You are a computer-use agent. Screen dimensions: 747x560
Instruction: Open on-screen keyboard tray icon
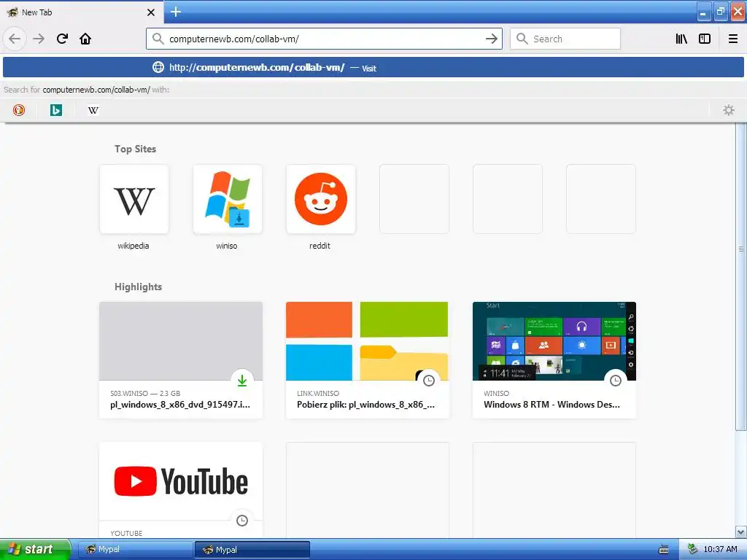coord(664,550)
